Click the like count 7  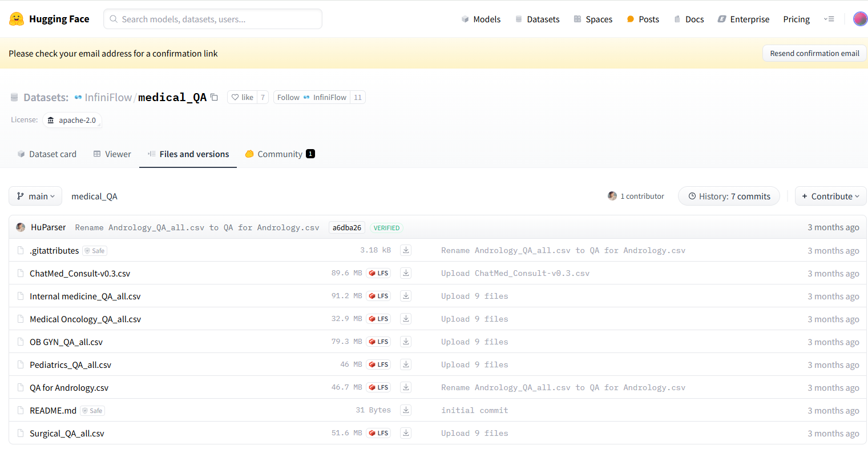(x=263, y=97)
